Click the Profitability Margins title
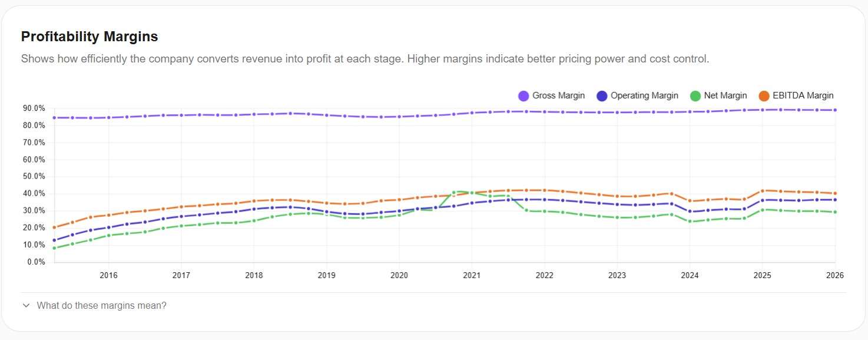This screenshot has width=868, height=340. coord(89,36)
